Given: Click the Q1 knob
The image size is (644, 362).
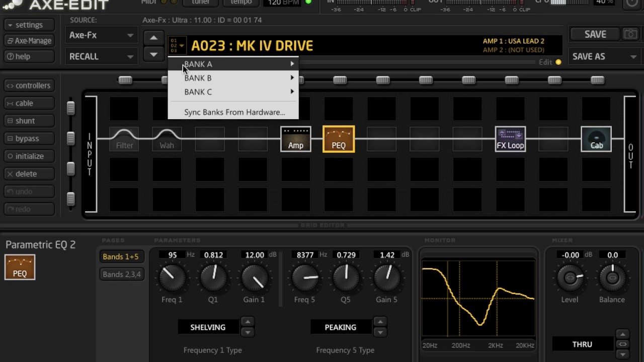Looking at the screenshot, I should coord(213,278).
